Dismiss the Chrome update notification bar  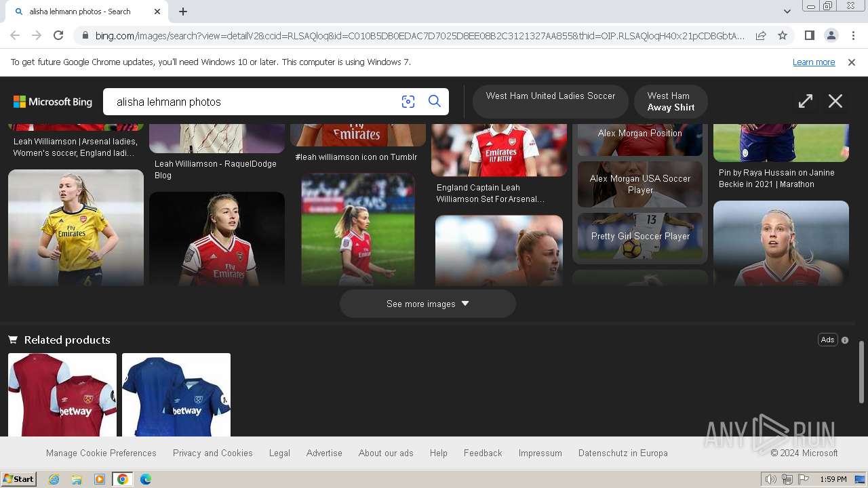tap(852, 62)
